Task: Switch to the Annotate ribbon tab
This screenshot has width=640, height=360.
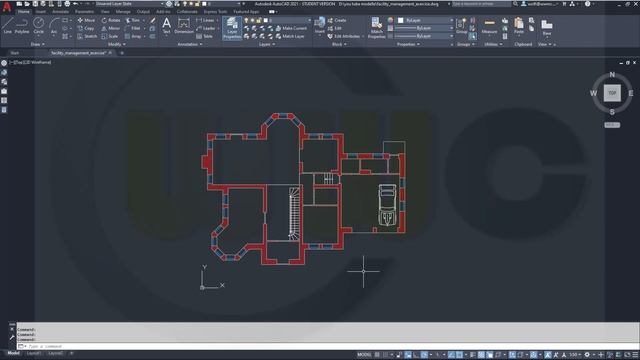Action: click(60, 12)
